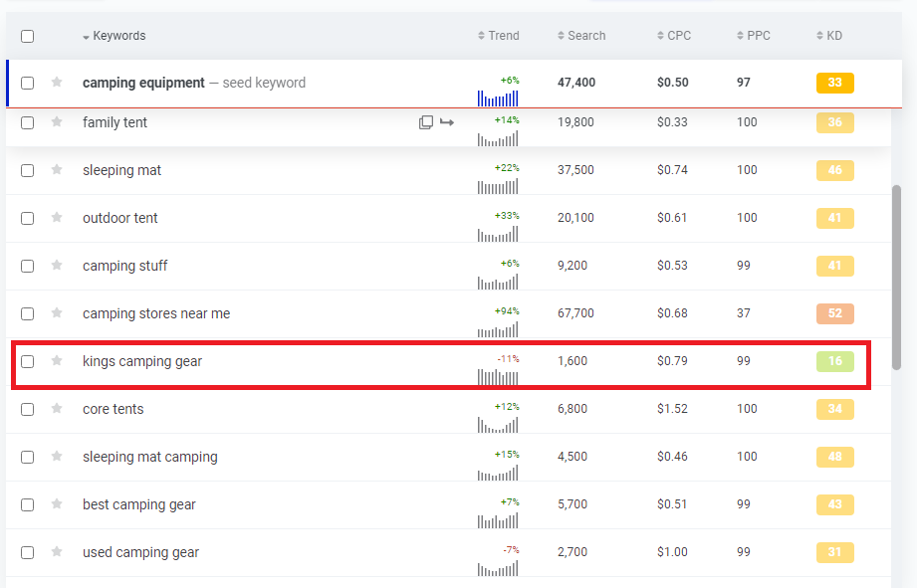
Task: Star the kings camping gear keyword
Action: tap(57, 360)
